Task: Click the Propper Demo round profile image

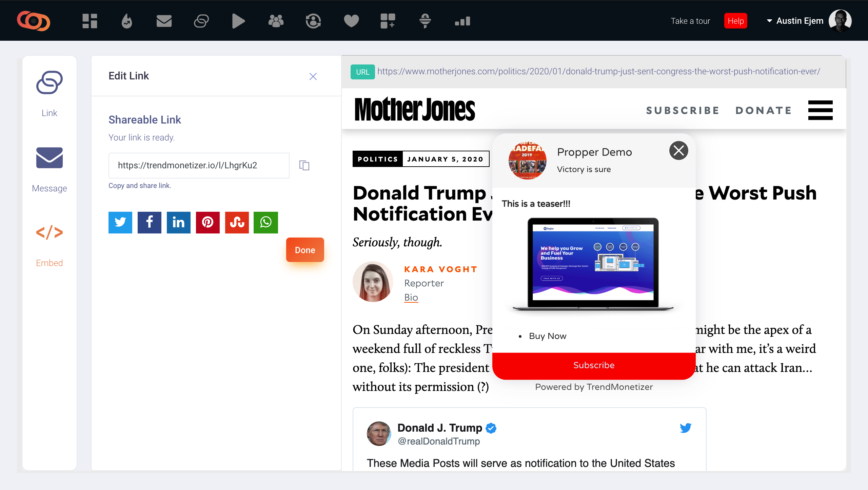Action: pyautogui.click(x=528, y=161)
